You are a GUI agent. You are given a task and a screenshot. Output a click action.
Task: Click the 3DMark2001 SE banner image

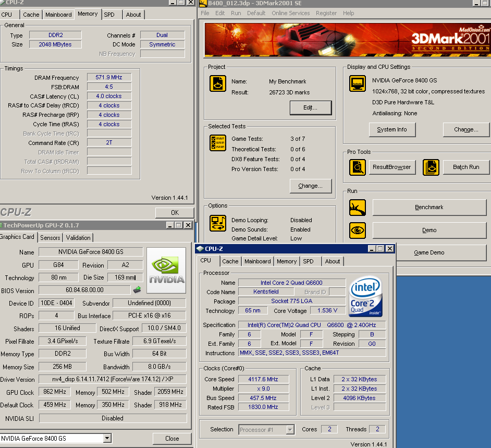coord(347,40)
